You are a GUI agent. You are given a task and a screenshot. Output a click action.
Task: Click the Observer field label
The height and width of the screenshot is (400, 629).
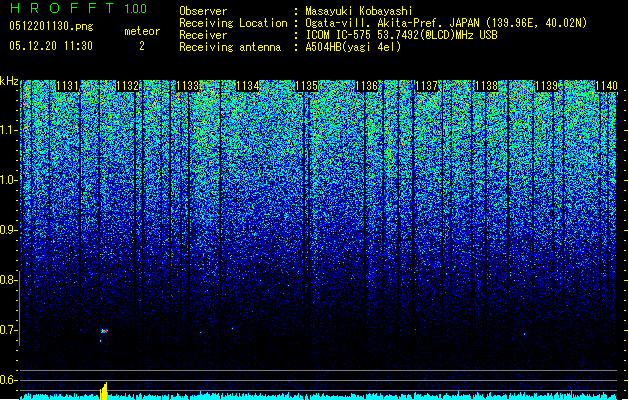tap(203, 11)
